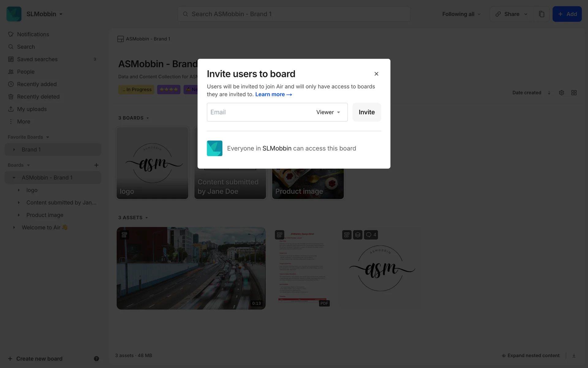Click the plus icon next to Boards
Image resolution: width=588 pixels, height=368 pixels.
click(96, 165)
